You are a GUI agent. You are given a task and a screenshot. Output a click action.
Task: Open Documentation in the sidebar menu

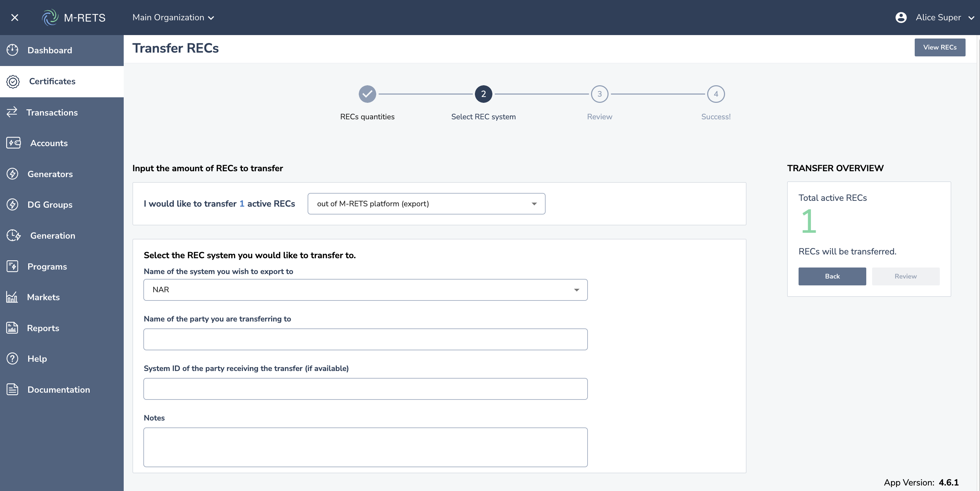coord(58,390)
